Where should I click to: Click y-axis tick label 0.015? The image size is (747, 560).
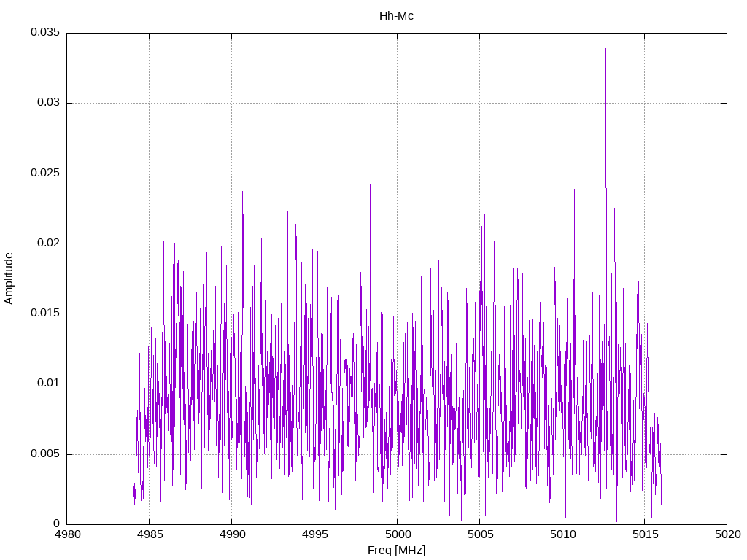45,313
